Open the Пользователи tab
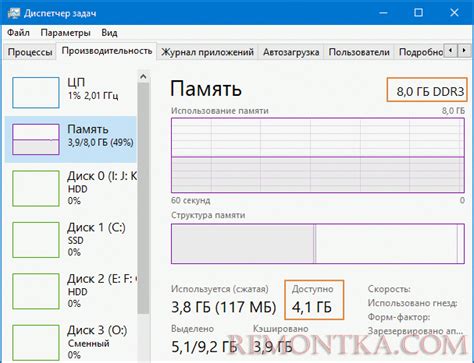The height and width of the screenshot is (363, 474). point(359,52)
